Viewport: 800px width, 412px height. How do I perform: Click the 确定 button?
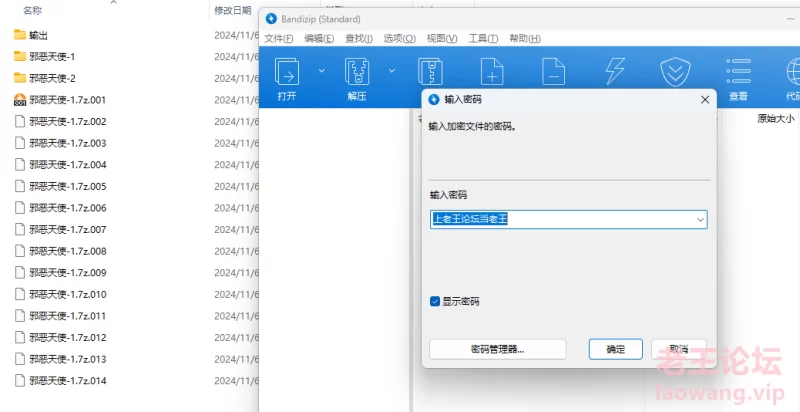(x=616, y=349)
